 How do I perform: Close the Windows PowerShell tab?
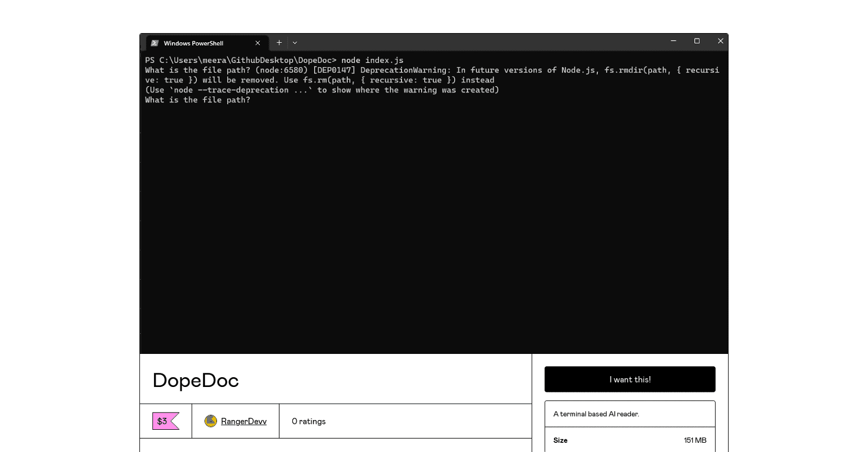[x=258, y=43]
